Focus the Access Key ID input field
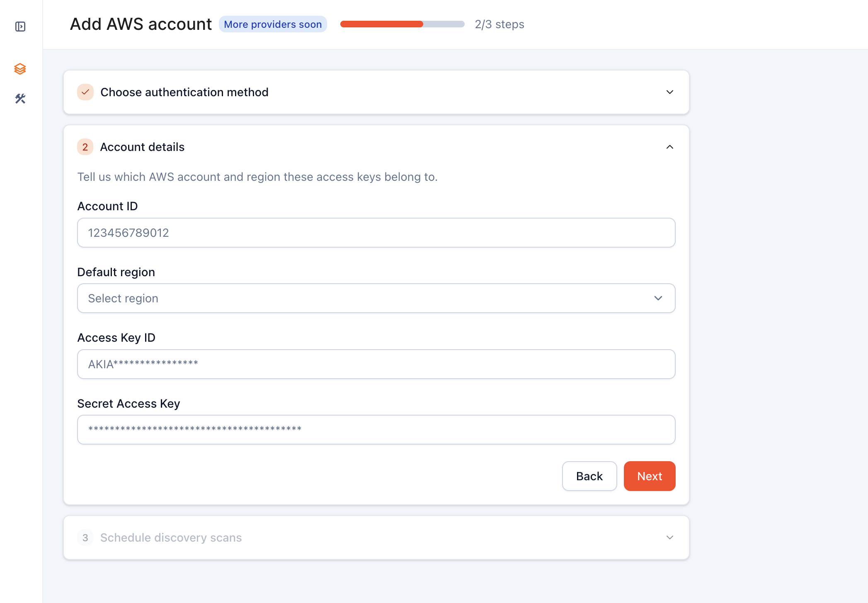 pos(376,364)
